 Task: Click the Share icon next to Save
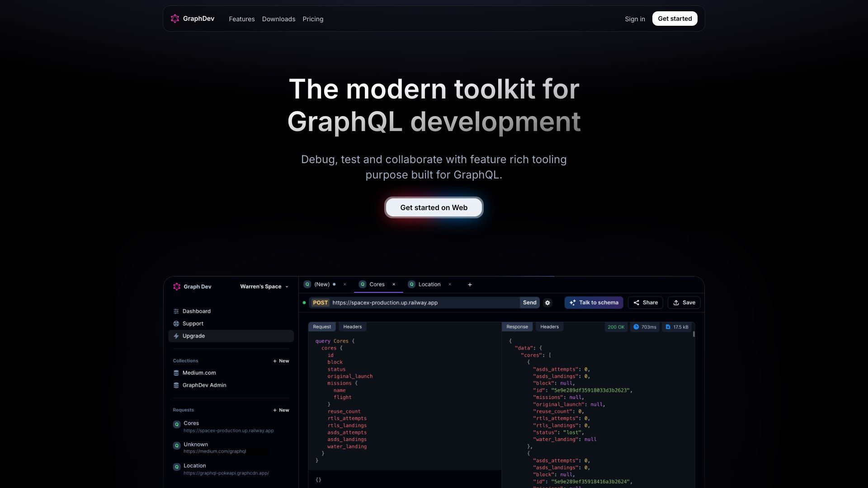[x=637, y=302]
